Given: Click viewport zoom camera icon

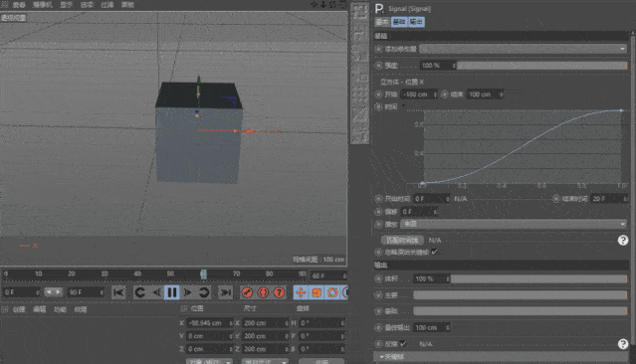Looking at the screenshot, I should pos(323,4).
